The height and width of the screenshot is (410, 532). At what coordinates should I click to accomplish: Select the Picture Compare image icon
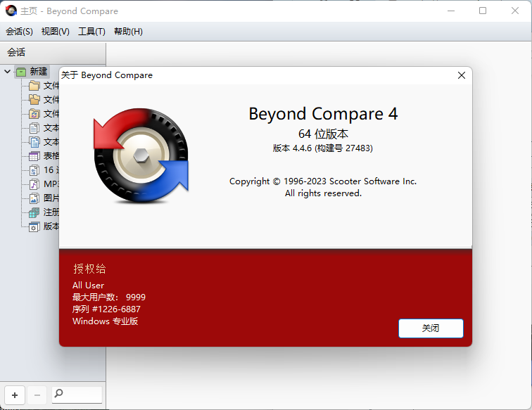tap(34, 198)
